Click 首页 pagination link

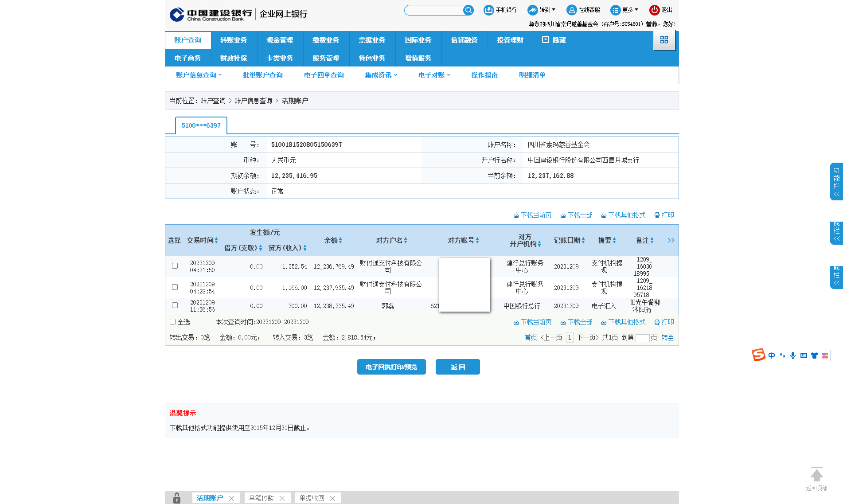pos(531,338)
